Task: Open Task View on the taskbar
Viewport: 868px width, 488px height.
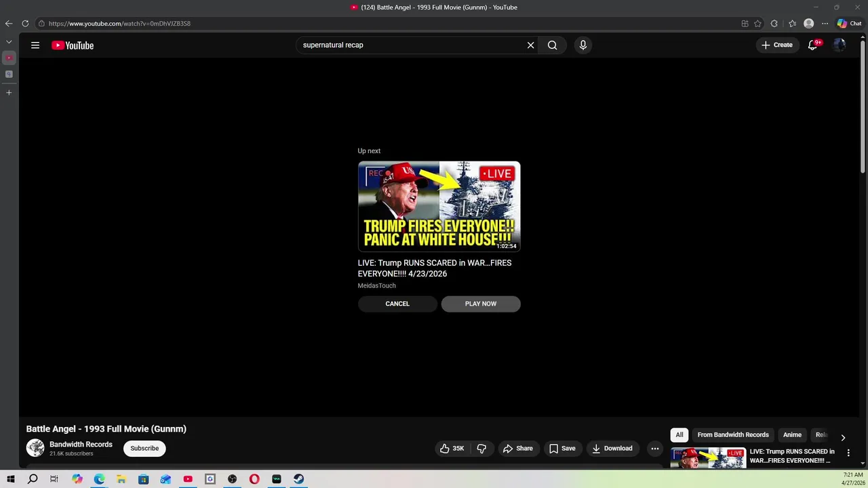Action: [54, 479]
